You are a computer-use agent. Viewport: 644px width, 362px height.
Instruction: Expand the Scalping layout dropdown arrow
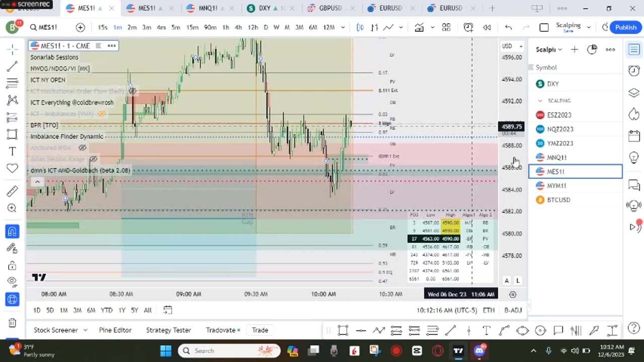click(x=588, y=27)
